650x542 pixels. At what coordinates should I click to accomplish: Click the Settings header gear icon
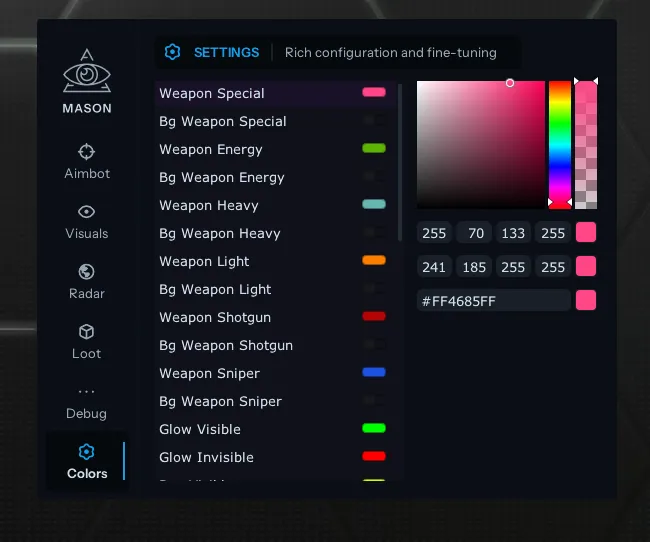point(173,52)
